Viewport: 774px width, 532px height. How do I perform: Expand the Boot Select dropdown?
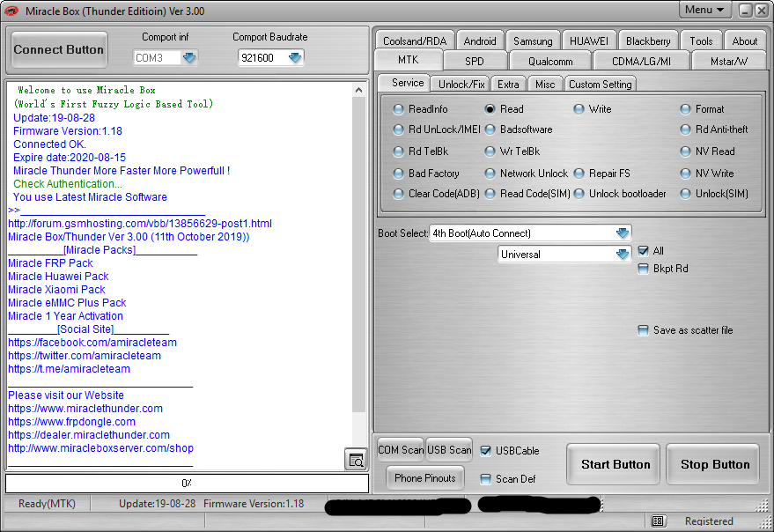click(623, 233)
